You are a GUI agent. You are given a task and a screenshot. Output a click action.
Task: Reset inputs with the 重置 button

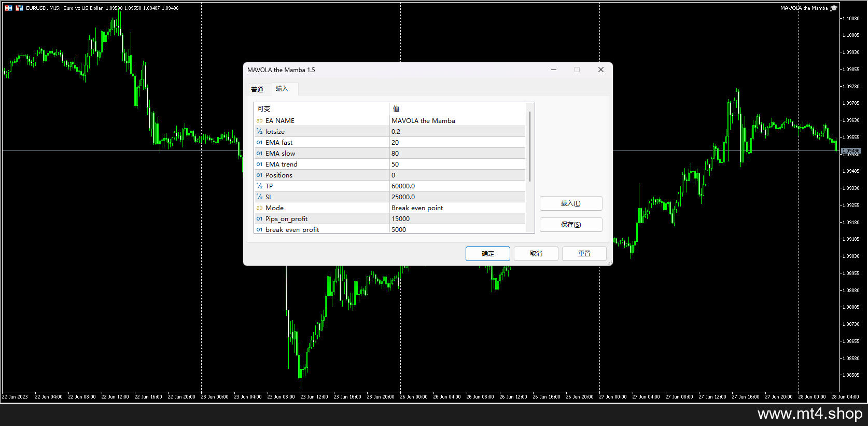pos(584,254)
